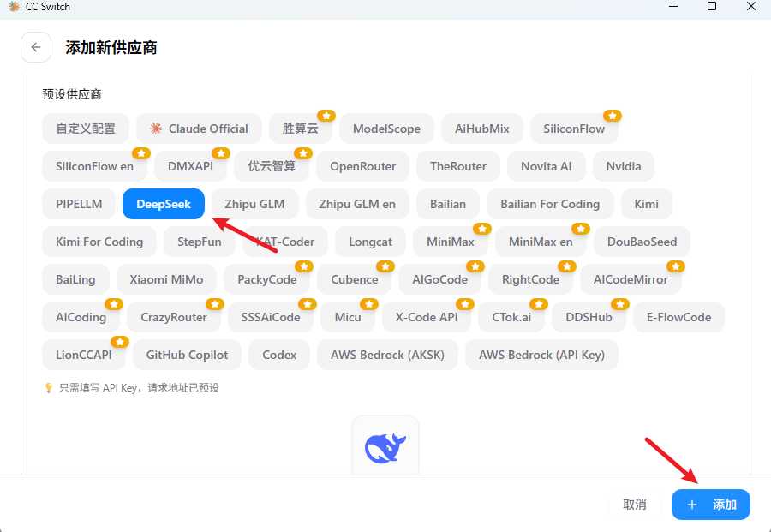Screen dimensions: 771x532
Task: Select SSSAiCode preset
Action: [x=271, y=317]
